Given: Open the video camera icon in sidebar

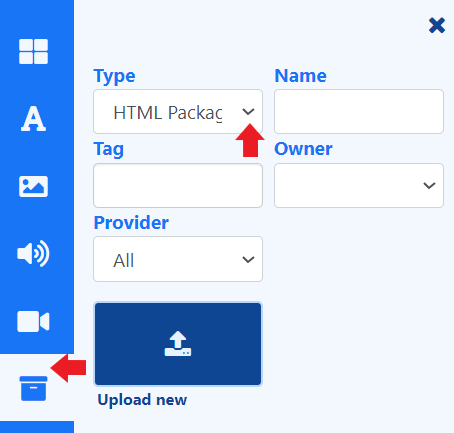Looking at the screenshot, I should point(33,321).
